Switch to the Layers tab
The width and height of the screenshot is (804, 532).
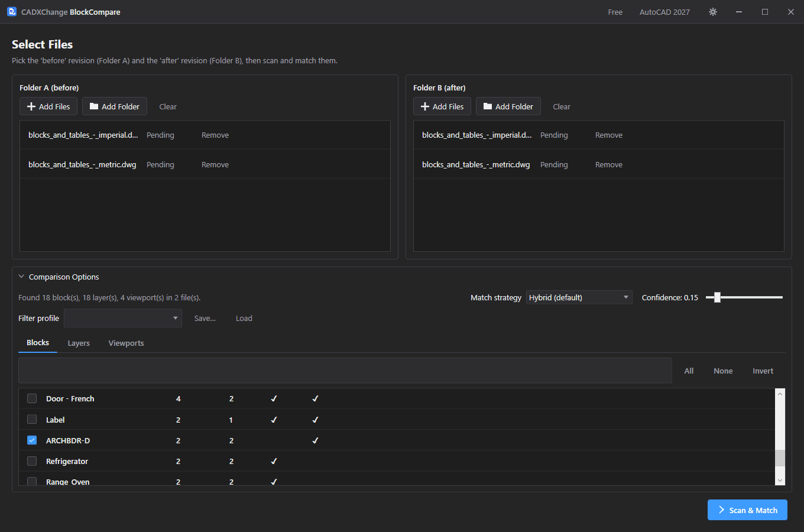point(79,343)
